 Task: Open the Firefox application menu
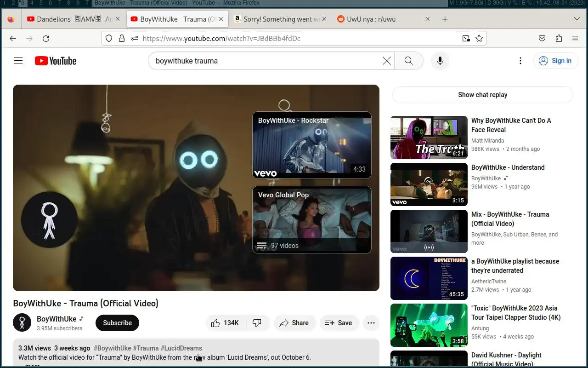point(575,39)
